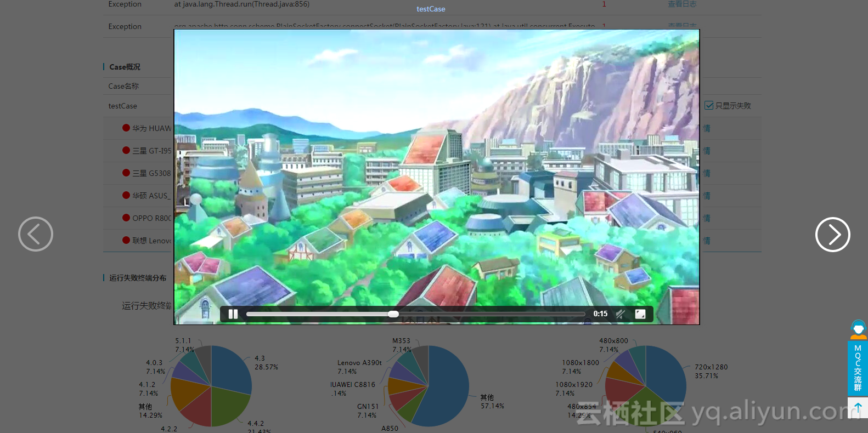The width and height of the screenshot is (868, 433).
Task: Select the 联想 Lenovo failed device row
Action: (x=432, y=241)
